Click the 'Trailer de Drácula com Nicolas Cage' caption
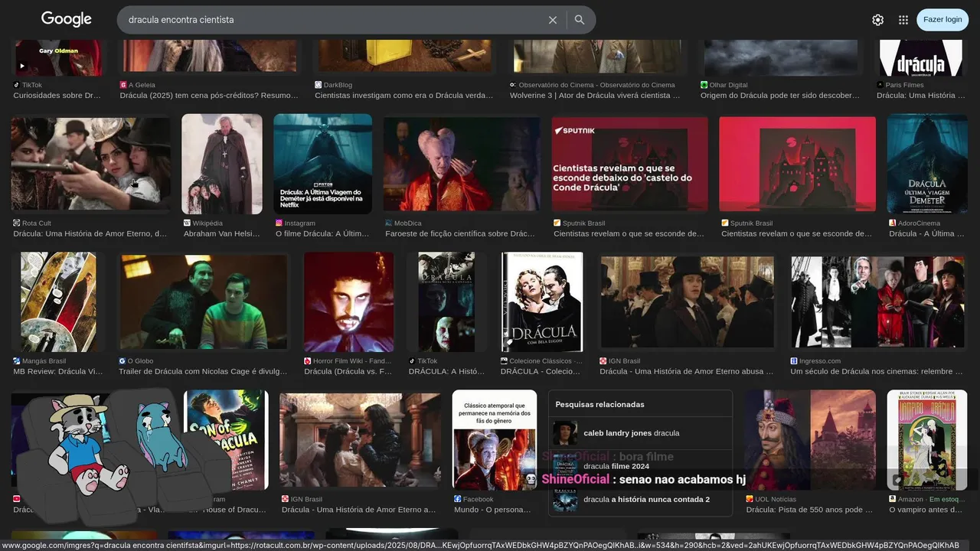This screenshot has height=551, width=980. 203,372
